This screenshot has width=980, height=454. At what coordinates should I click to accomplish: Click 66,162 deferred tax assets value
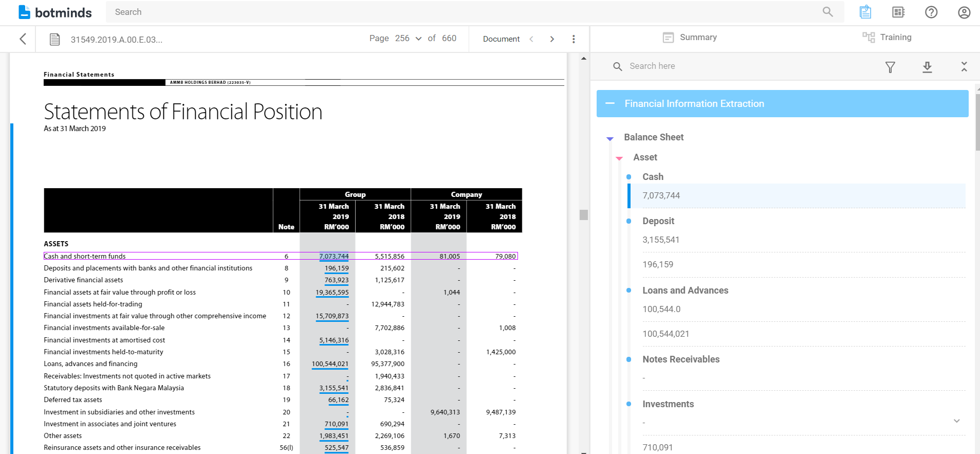(339, 399)
